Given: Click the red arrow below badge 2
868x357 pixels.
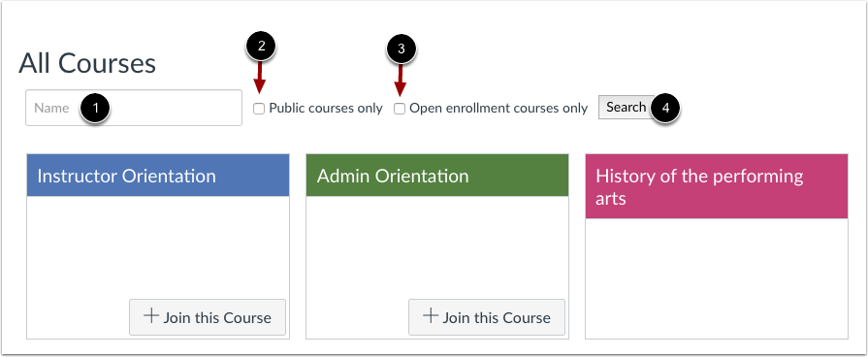Looking at the screenshot, I should point(260,77).
